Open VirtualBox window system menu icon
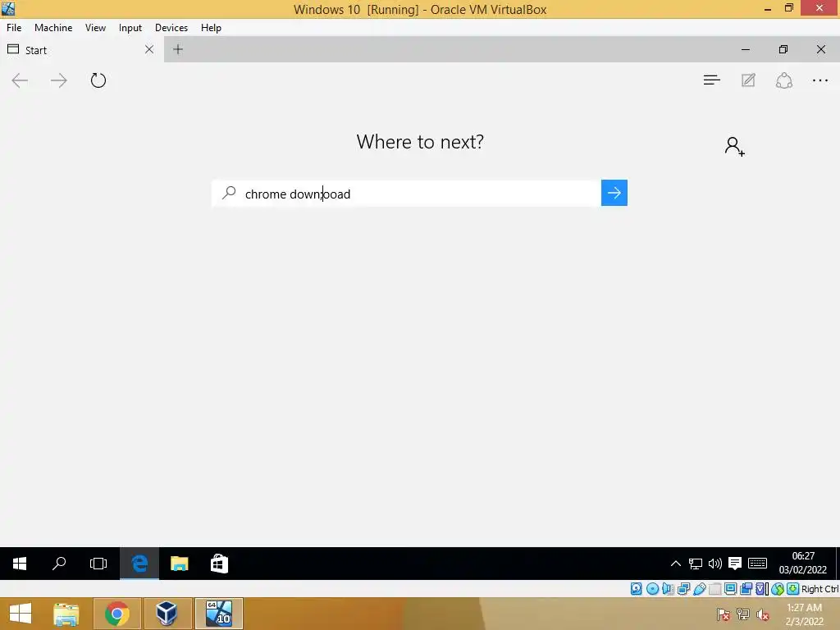Viewport: 840px width, 630px height. point(8,8)
